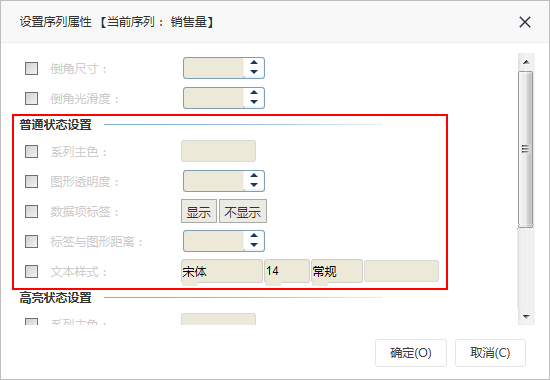Tick the 文本样式 checkbox
Viewport: 550px width, 380px height.
32,271
